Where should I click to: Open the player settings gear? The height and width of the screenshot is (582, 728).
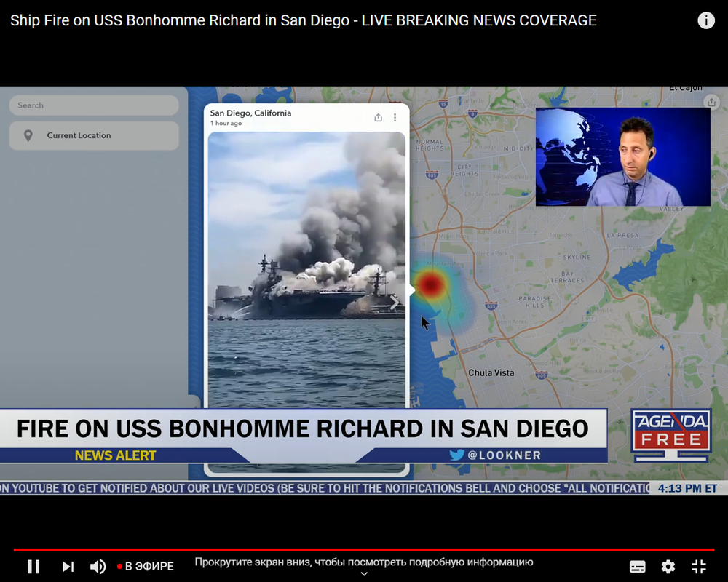[x=668, y=567]
